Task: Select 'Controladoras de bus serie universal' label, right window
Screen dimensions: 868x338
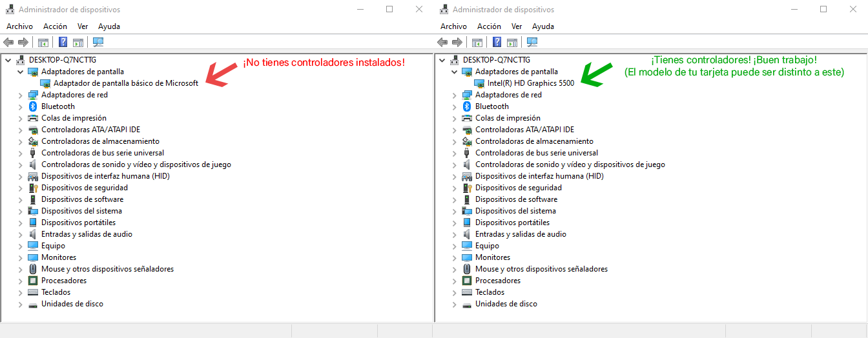Action: [537, 153]
